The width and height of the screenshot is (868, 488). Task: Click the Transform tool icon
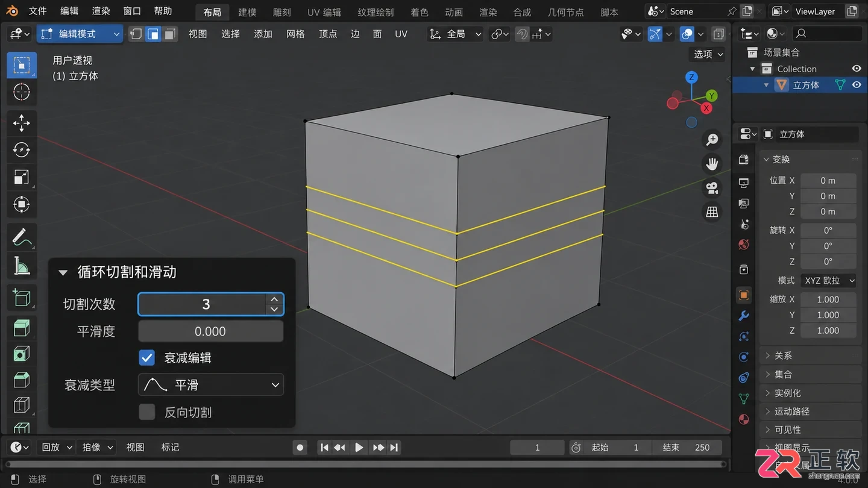coord(22,204)
